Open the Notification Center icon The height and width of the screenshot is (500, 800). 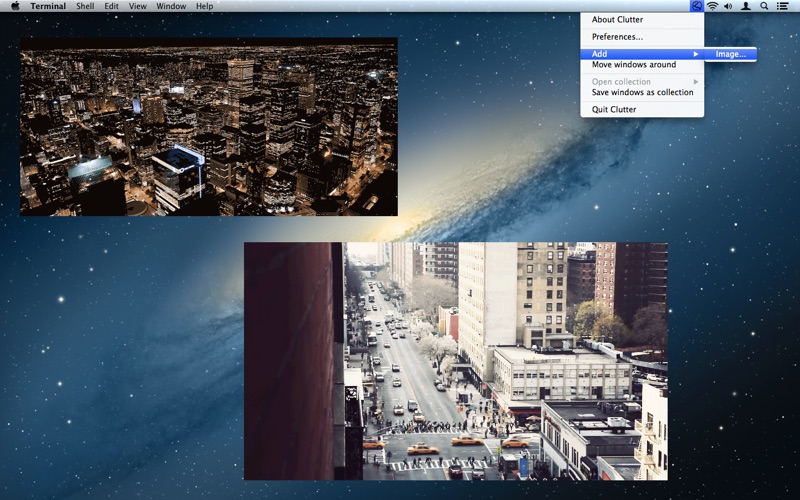pyautogui.click(x=782, y=6)
